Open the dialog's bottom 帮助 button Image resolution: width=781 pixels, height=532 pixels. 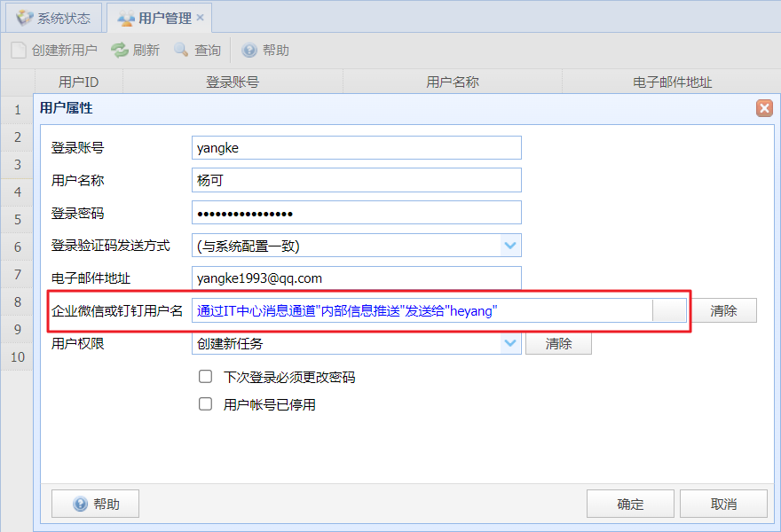click(95, 504)
